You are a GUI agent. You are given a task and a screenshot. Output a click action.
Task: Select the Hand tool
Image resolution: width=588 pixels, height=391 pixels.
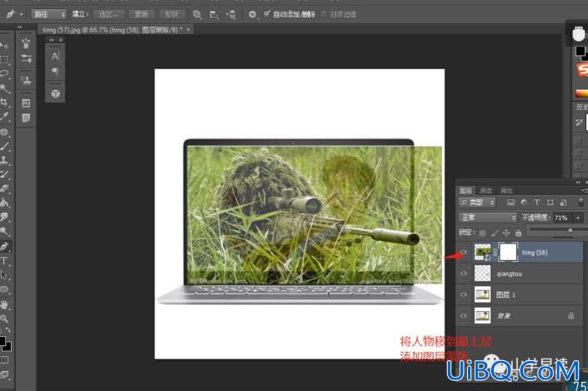pos(4,305)
